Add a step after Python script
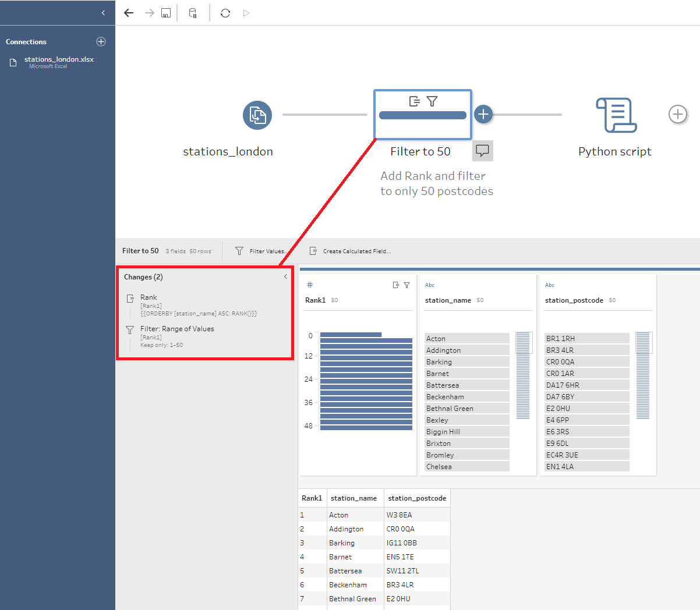This screenshot has height=610, width=700. tap(677, 114)
